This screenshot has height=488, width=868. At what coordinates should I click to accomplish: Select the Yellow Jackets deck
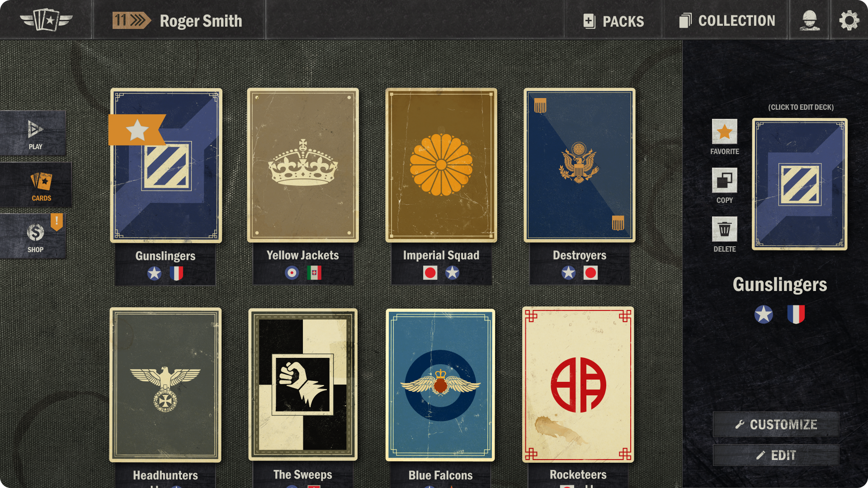pyautogui.click(x=303, y=165)
